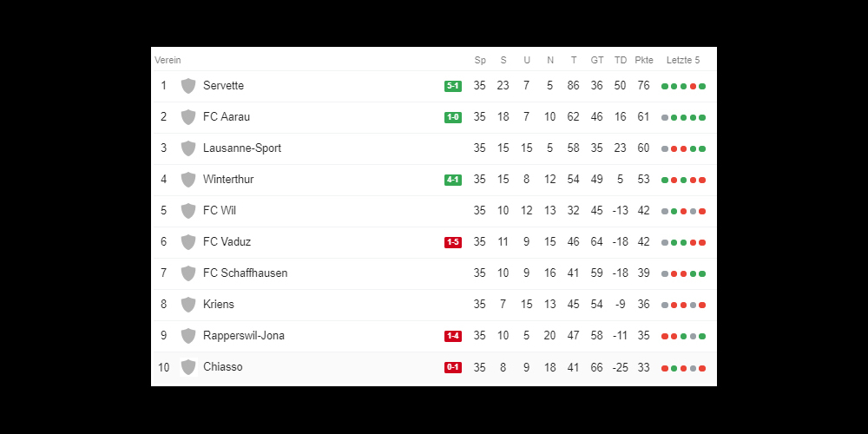Click the Letzte 5 column header
The image size is (868, 434).
683,60
